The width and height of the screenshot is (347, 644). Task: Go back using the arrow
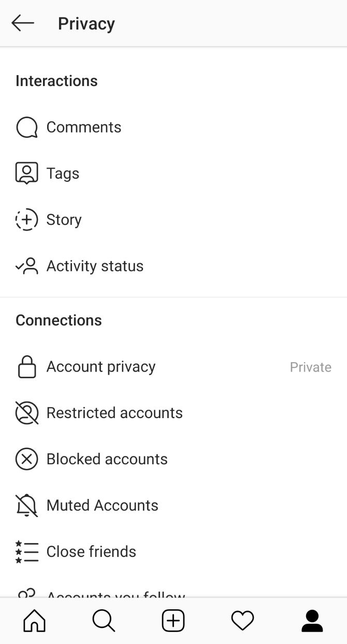pos(22,23)
